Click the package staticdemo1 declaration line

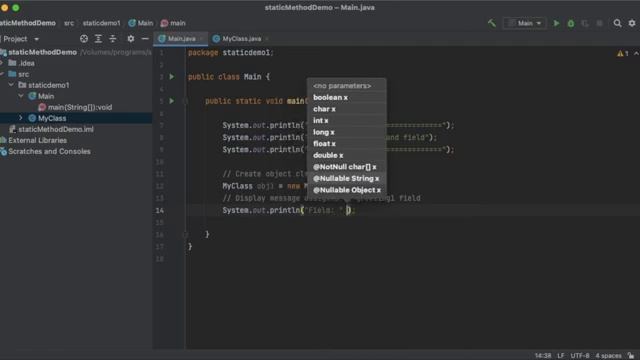click(x=231, y=53)
